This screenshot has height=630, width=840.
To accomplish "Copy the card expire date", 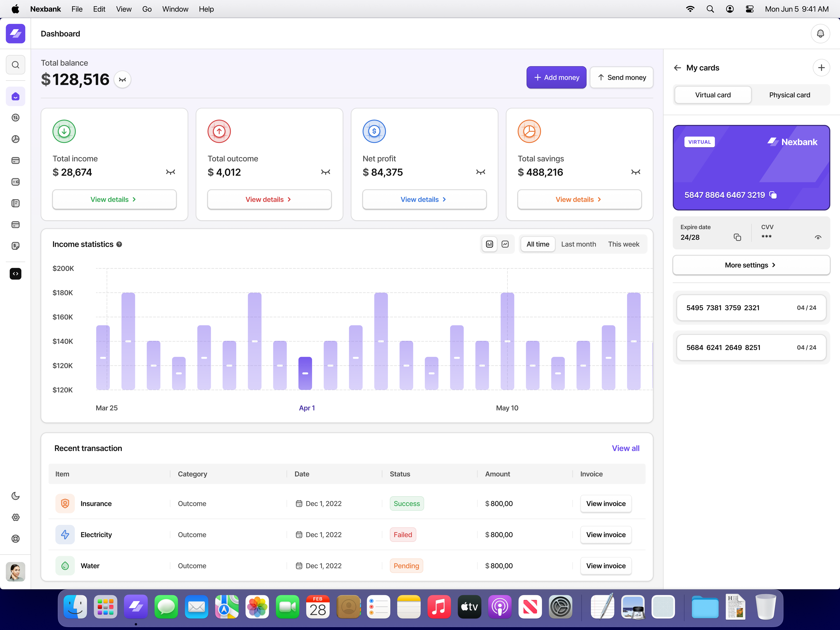I will click(737, 237).
